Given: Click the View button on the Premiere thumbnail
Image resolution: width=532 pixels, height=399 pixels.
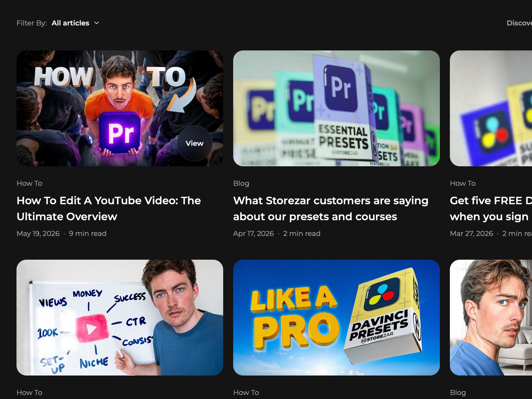Looking at the screenshot, I should point(195,143).
